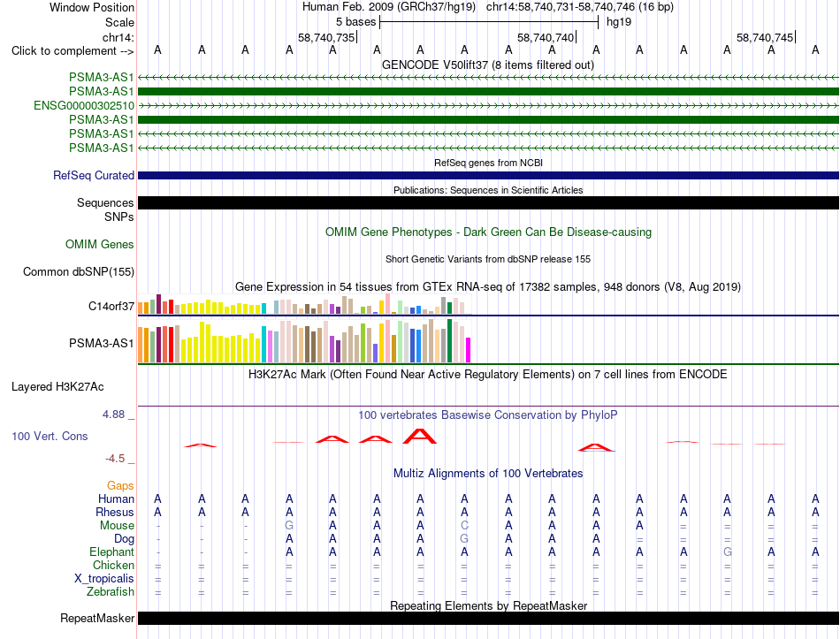Image resolution: width=840 pixels, height=639 pixels.
Task: Open the RefSeq Curated track label
Action: (94, 175)
